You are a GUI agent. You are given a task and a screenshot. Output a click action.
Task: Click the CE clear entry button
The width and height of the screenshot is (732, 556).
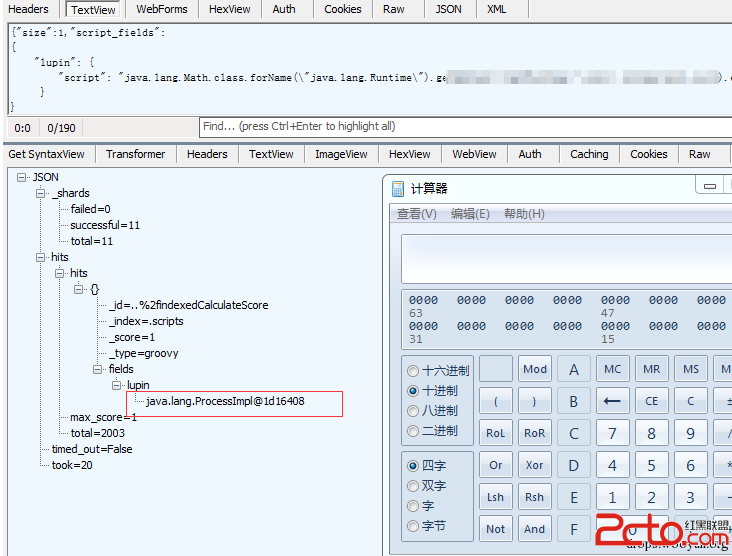click(651, 401)
